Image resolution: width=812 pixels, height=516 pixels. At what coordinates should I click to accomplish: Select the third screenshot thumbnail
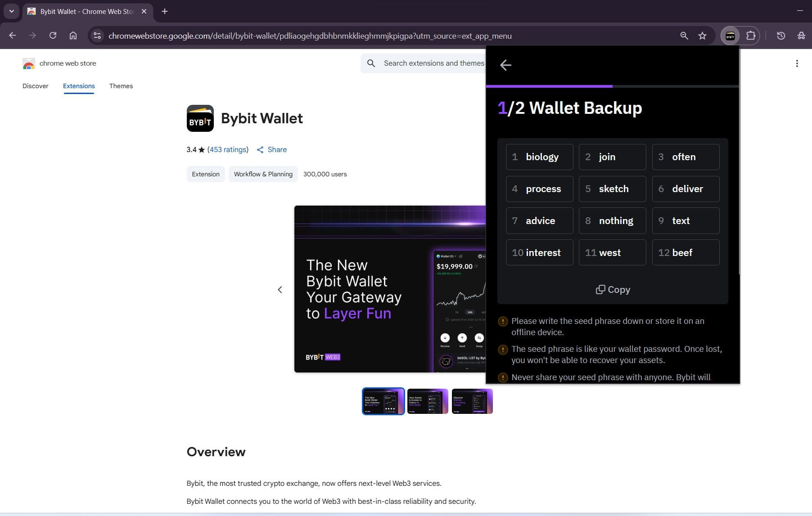point(472,401)
